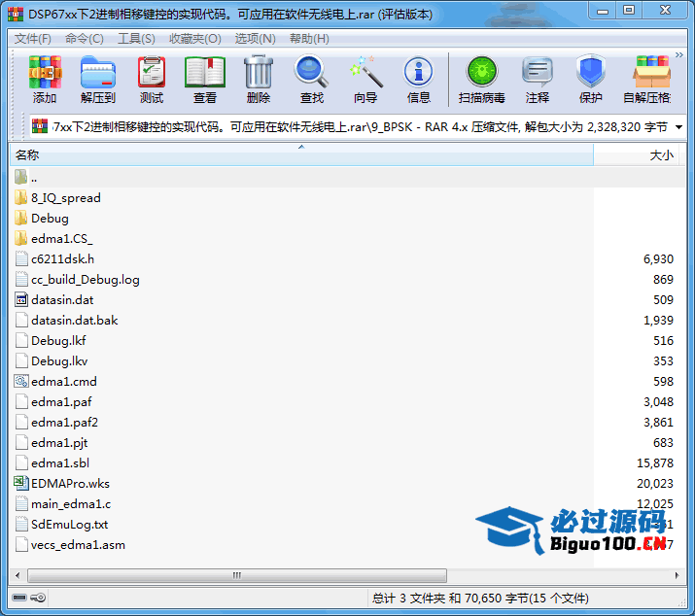The image size is (695, 616).
Task: Sort by the Size (大小) column header
Action: pos(636,155)
